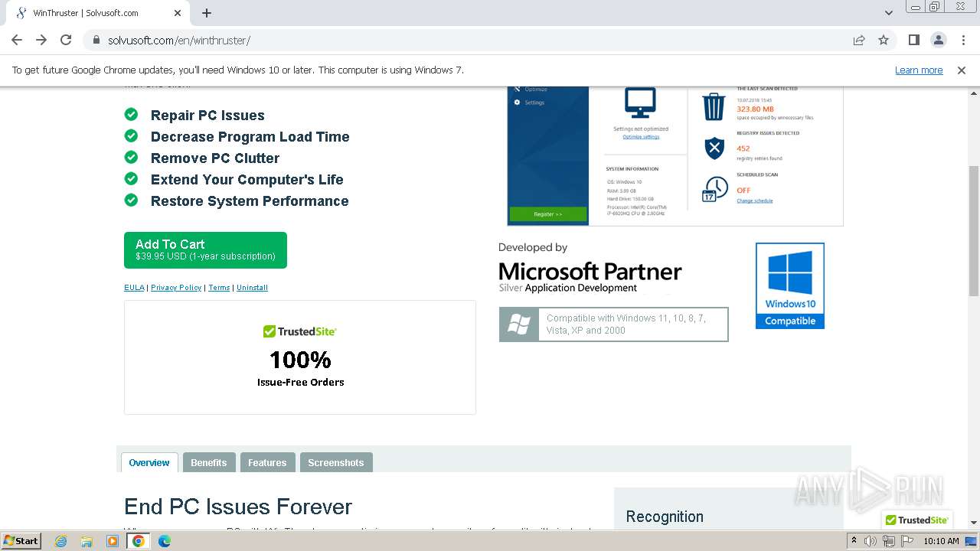Image resolution: width=980 pixels, height=551 pixels.
Task: Open a new tab
Action: click(207, 13)
